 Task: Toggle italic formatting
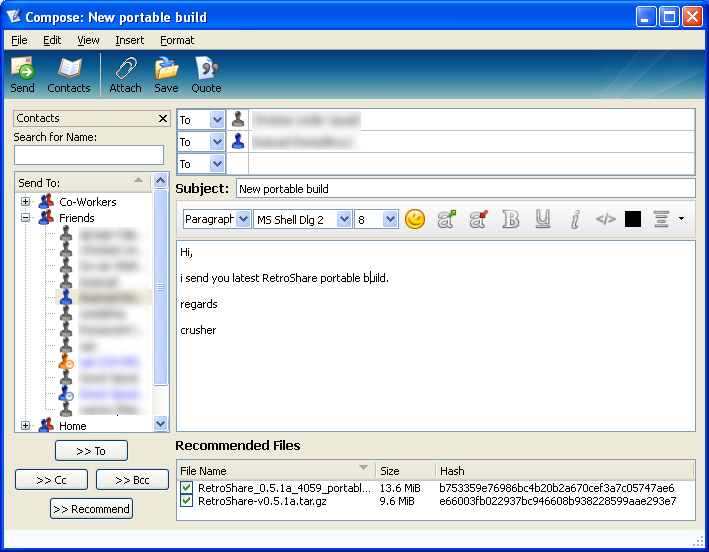pos(575,220)
